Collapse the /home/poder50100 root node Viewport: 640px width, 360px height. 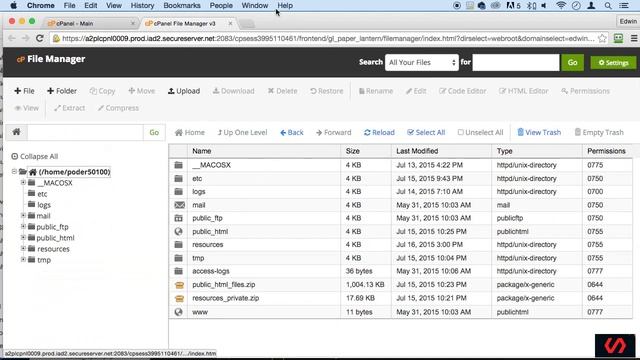click(x=14, y=171)
